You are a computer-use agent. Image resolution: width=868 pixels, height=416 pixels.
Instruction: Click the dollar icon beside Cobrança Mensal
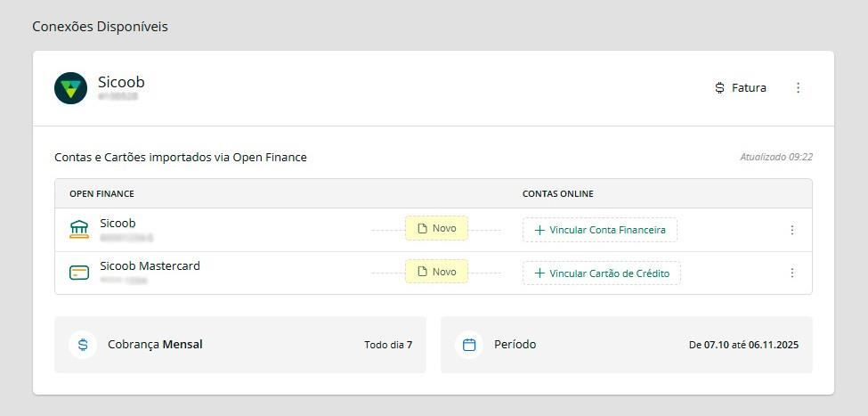[83, 345]
